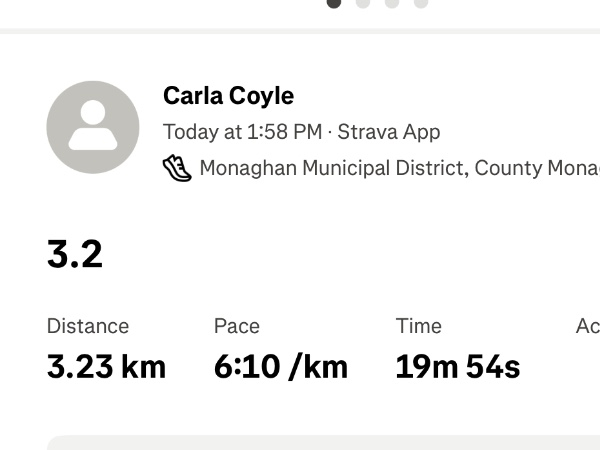Select the first active carousel dot
Viewport: 600px width, 450px height.
point(334,3)
